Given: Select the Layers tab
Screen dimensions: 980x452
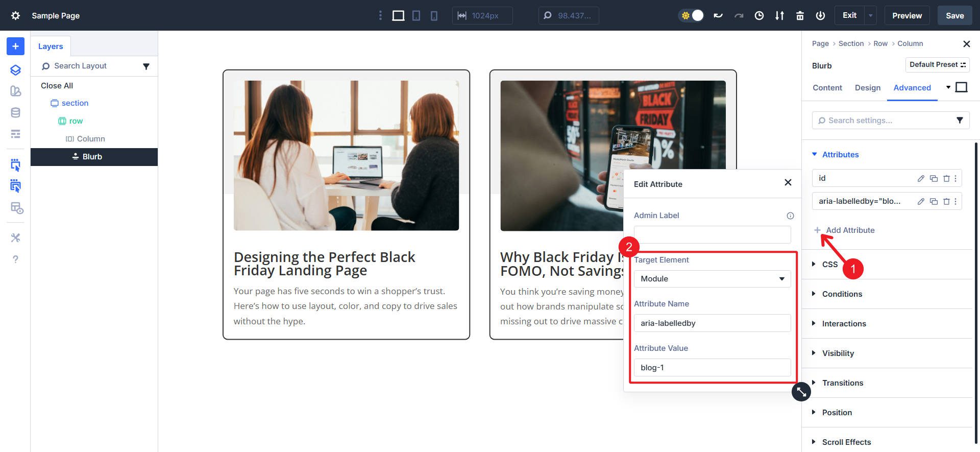Looking at the screenshot, I should pyautogui.click(x=51, y=46).
